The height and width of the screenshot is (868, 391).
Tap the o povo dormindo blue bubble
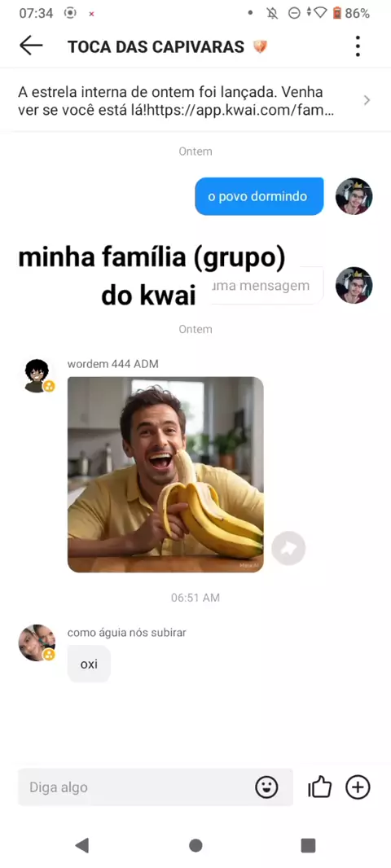pos(259,196)
